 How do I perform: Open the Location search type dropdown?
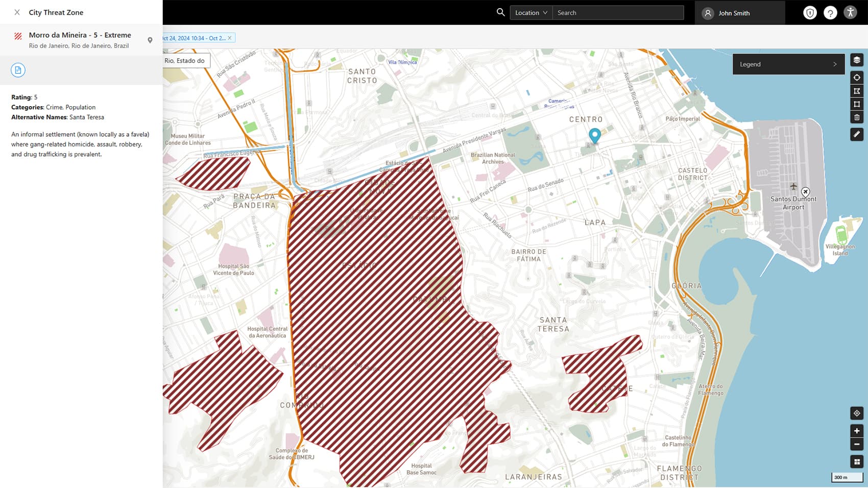coord(531,12)
